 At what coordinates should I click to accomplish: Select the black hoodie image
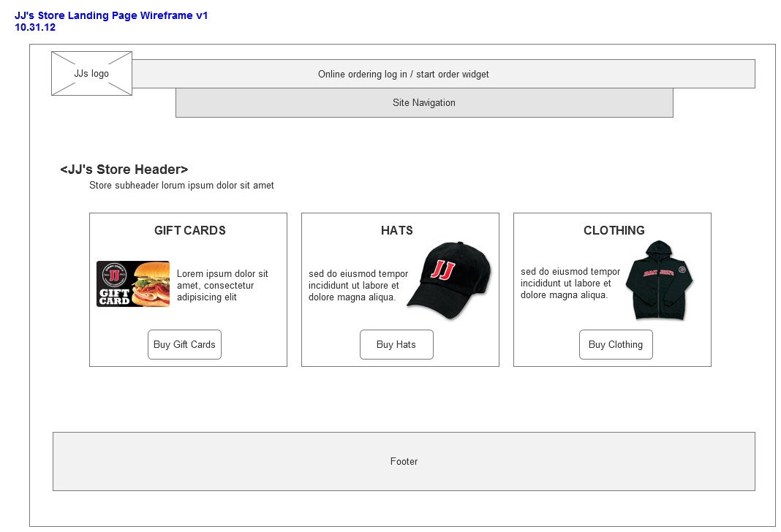tap(660, 280)
